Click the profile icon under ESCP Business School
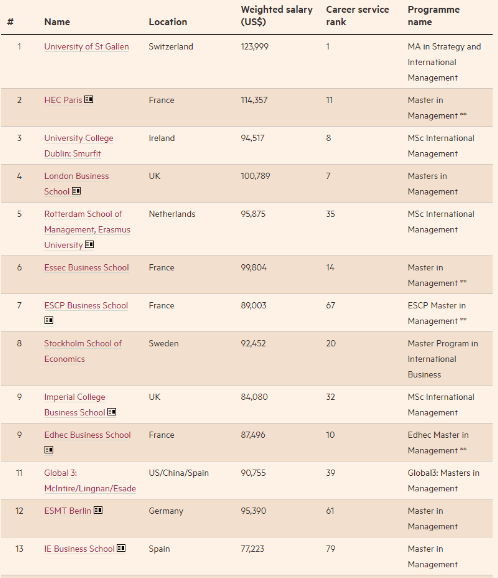This screenshot has width=498, height=578. (49, 320)
